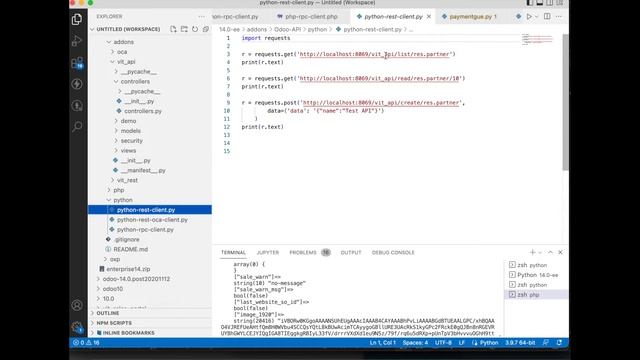The height and width of the screenshot is (360, 640).
Task: Open python-rpc-client.py in Explorer tree
Action: [145, 229]
